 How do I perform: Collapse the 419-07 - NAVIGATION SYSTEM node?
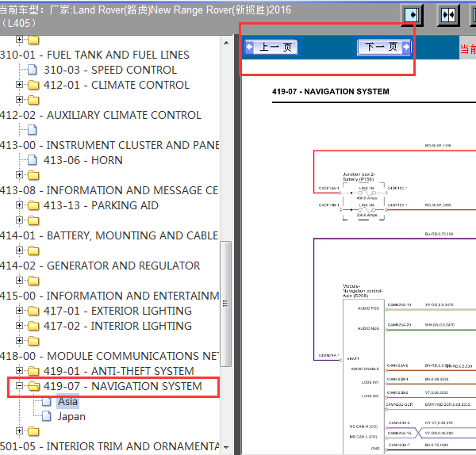coord(19,386)
